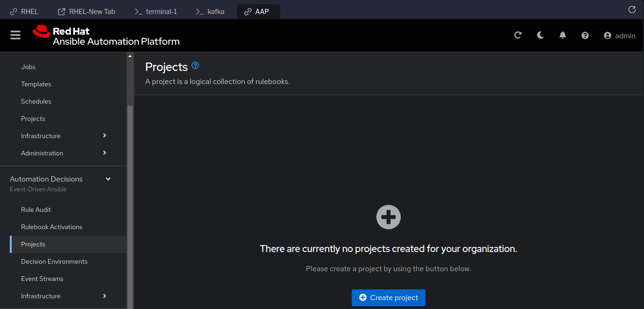The image size is (644, 309).
Task: Switch to the RHEL tab
Action: click(24, 12)
